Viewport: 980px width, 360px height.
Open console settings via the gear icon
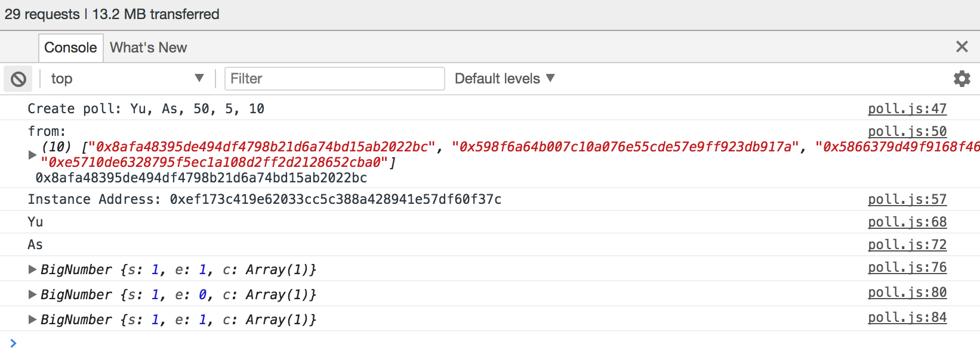coord(961,79)
